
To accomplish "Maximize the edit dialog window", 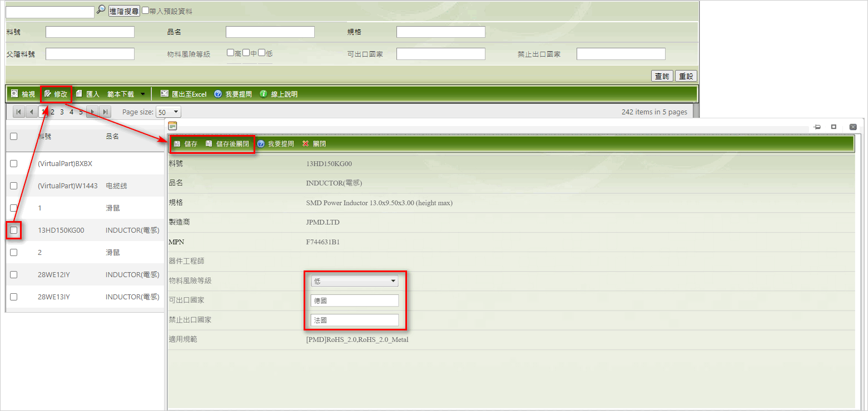I will pos(834,127).
